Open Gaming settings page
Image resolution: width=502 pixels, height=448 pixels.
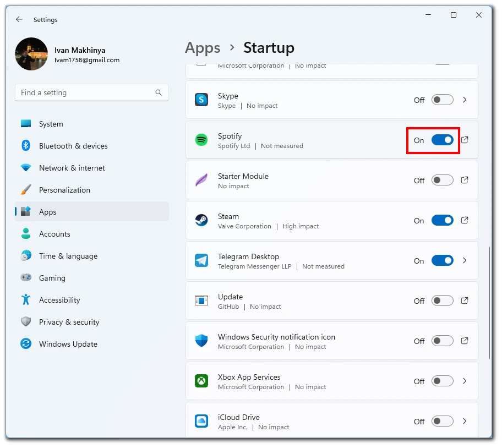pos(92,278)
